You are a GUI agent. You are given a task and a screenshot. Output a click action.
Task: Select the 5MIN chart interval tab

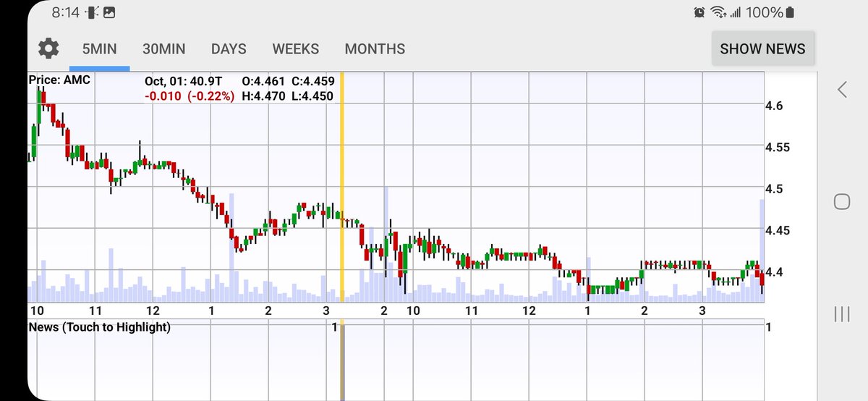(100, 49)
